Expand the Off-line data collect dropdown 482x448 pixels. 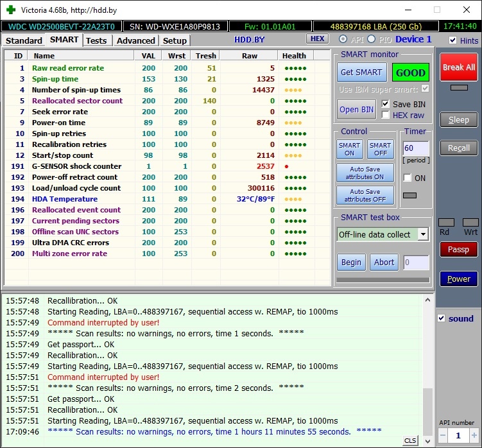tap(422, 234)
